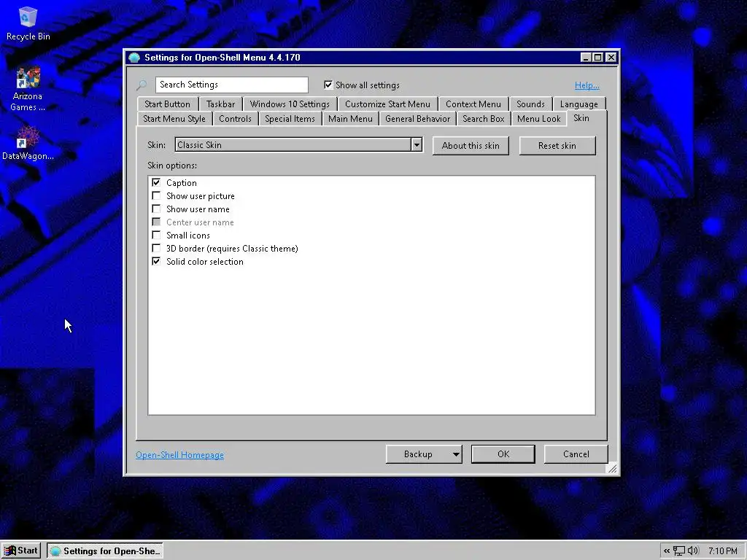
Task: Switch to the Context Menu tab
Action: pyautogui.click(x=473, y=104)
